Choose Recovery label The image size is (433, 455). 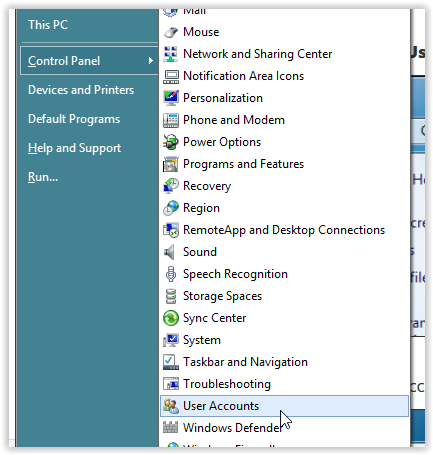click(207, 186)
